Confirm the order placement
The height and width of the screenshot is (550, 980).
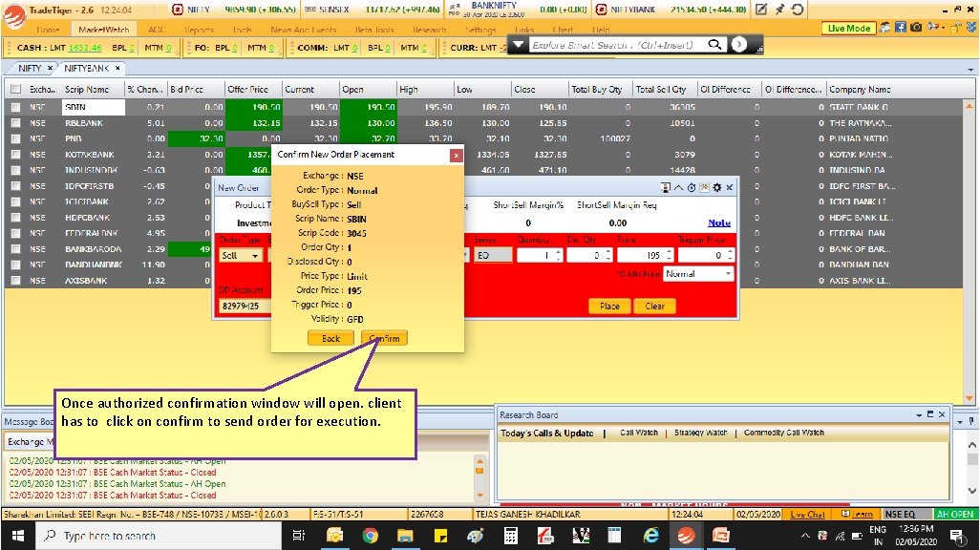coord(384,338)
